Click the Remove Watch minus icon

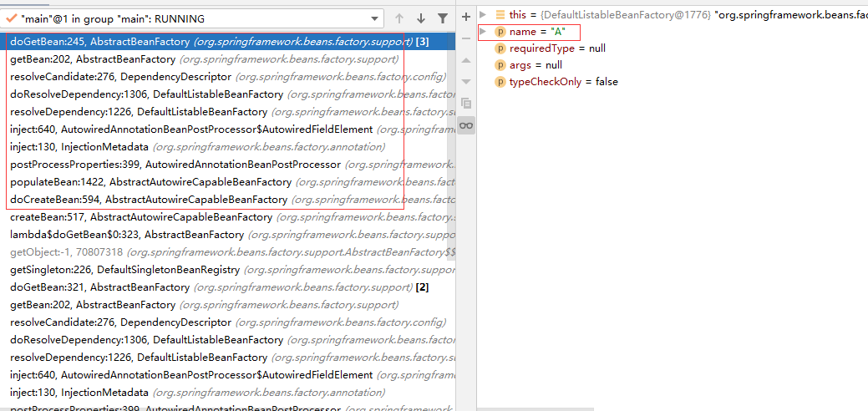(x=466, y=38)
